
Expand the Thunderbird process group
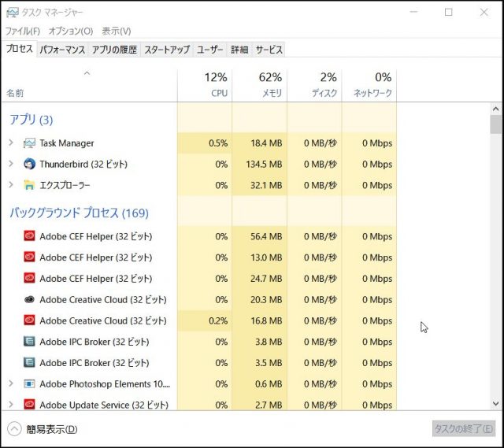pos(11,165)
